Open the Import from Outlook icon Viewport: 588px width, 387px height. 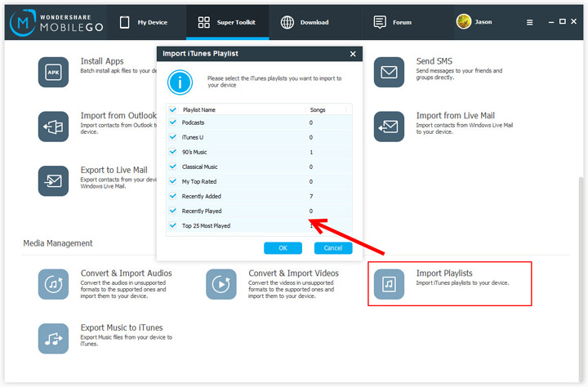tap(53, 127)
